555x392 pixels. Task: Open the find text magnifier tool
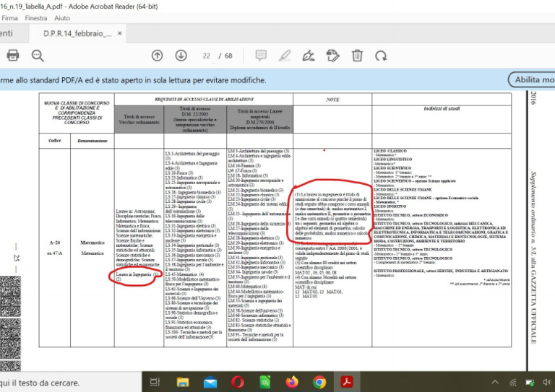(38, 56)
